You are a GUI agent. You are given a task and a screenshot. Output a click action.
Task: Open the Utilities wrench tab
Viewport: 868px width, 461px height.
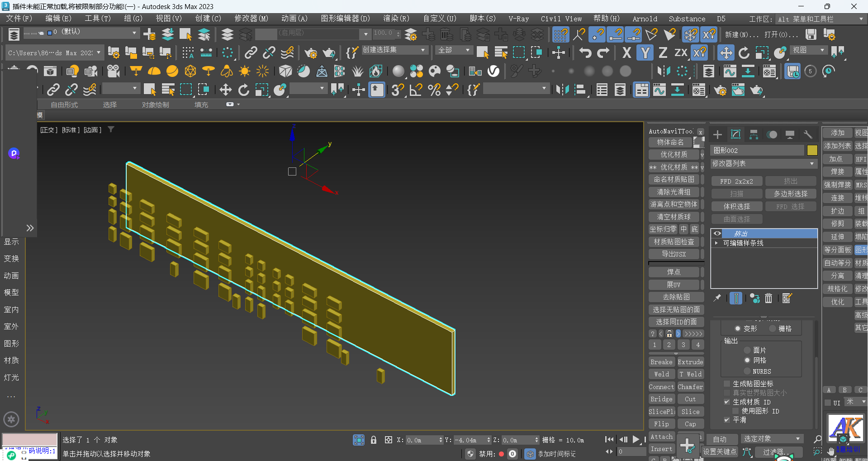tap(808, 134)
